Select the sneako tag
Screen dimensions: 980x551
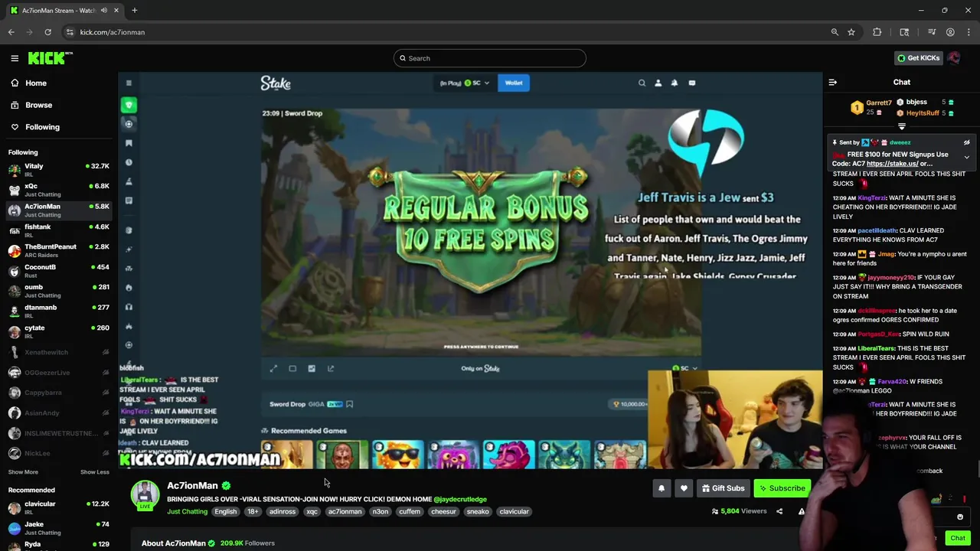coord(477,511)
